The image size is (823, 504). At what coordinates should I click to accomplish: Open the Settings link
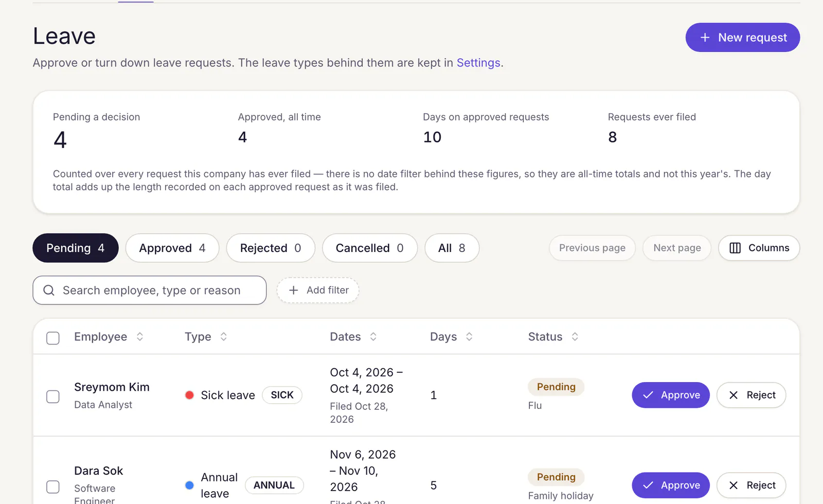point(478,63)
